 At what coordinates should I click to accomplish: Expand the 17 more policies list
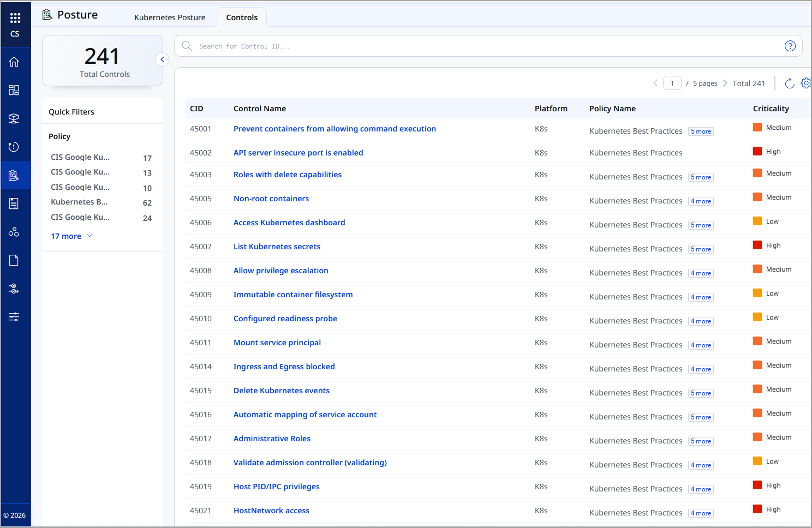click(71, 236)
